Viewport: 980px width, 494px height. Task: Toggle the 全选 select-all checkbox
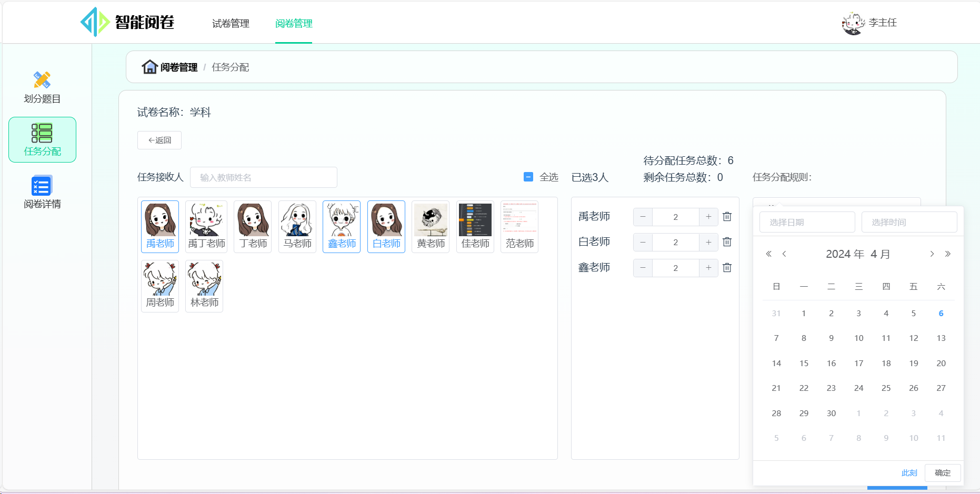tap(528, 177)
